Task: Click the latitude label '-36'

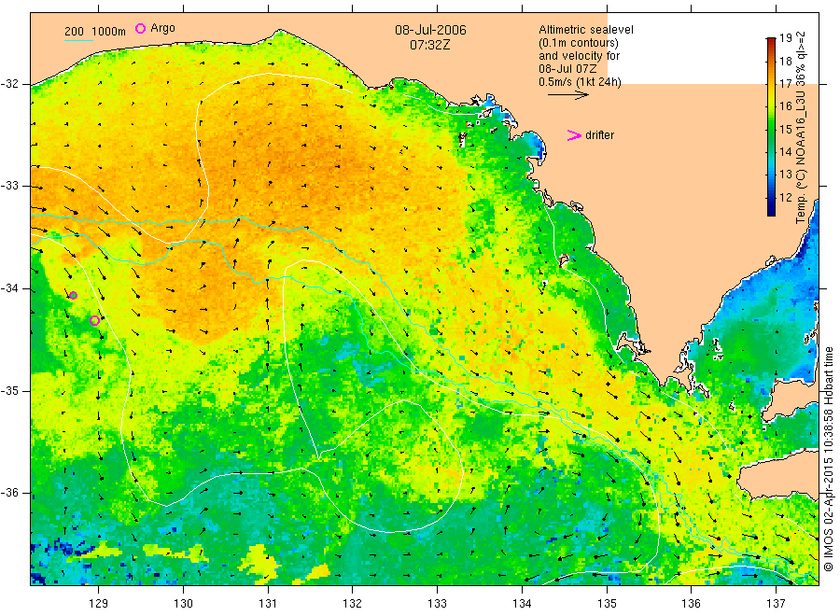Action: (9, 493)
